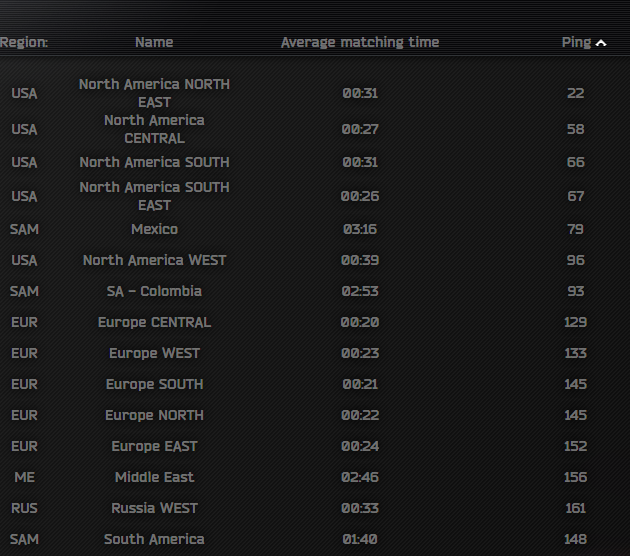Click matching time 02:46

point(360,477)
